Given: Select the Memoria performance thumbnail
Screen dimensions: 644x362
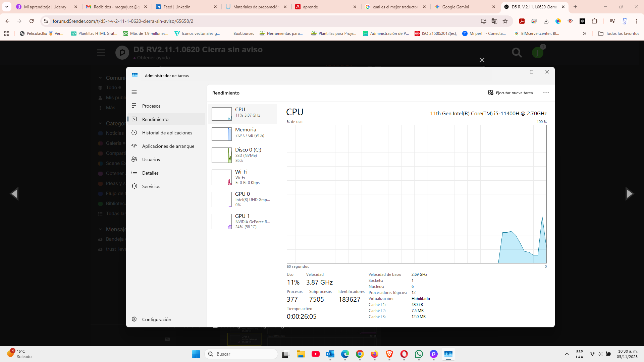Looking at the screenshot, I should [x=222, y=134].
